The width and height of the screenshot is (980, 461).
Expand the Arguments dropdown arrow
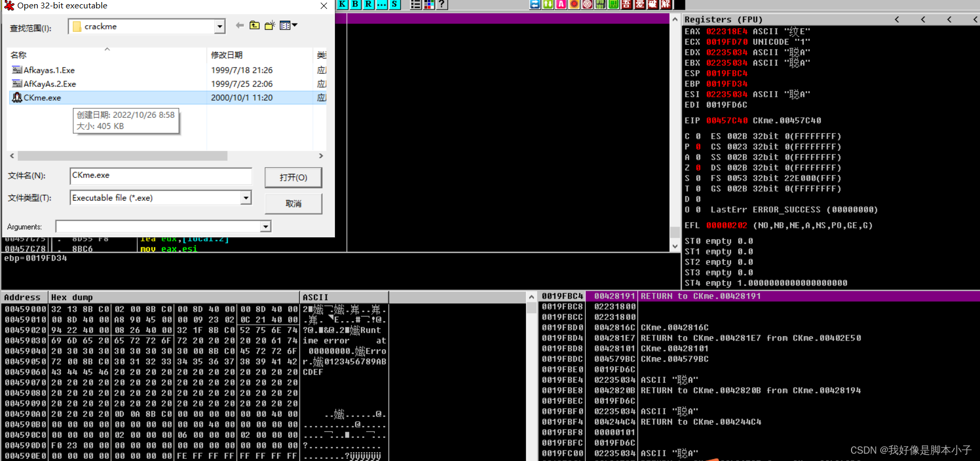(x=266, y=226)
